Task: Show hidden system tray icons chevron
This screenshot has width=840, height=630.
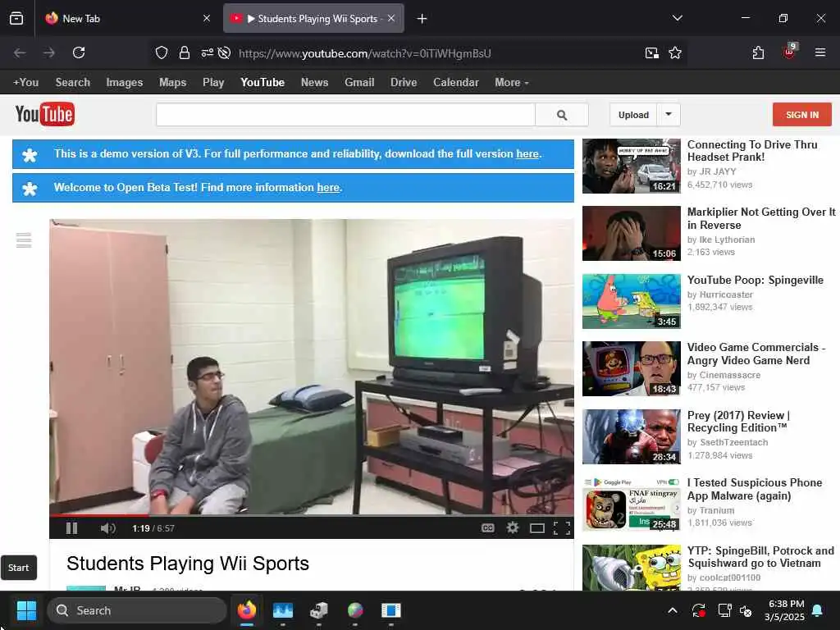Action: click(x=673, y=610)
